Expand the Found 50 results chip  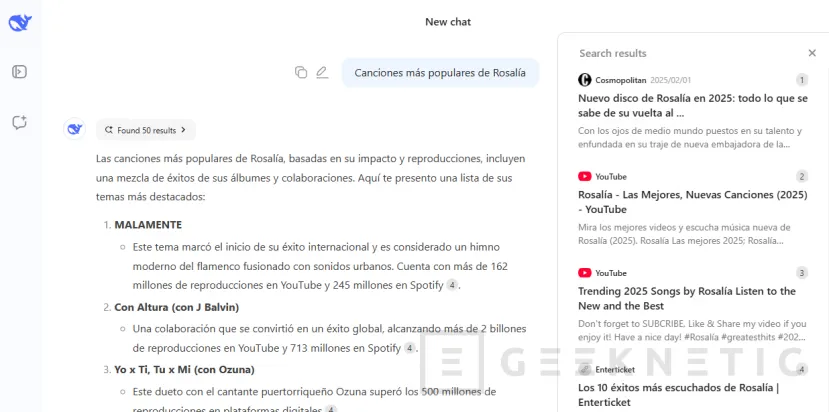pos(146,130)
